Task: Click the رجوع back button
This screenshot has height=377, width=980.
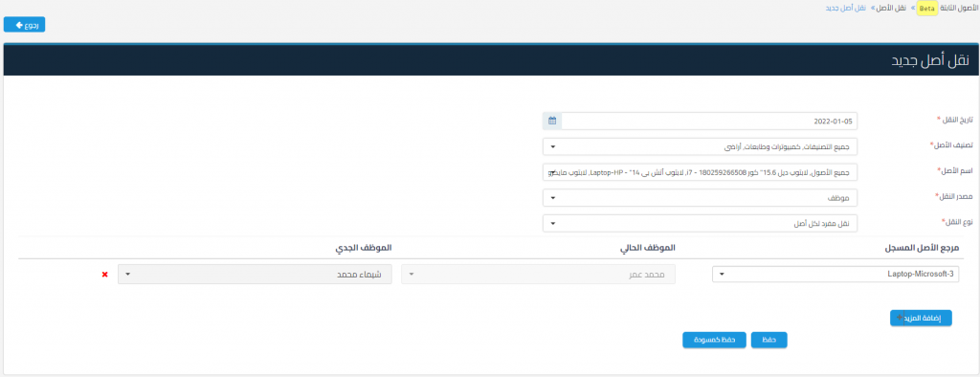Action: click(24, 24)
